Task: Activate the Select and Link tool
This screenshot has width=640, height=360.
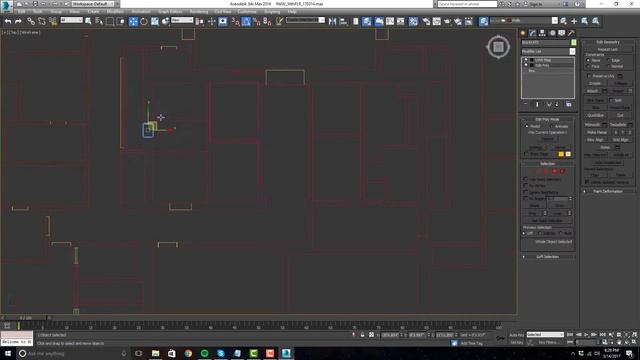Action: (31, 21)
